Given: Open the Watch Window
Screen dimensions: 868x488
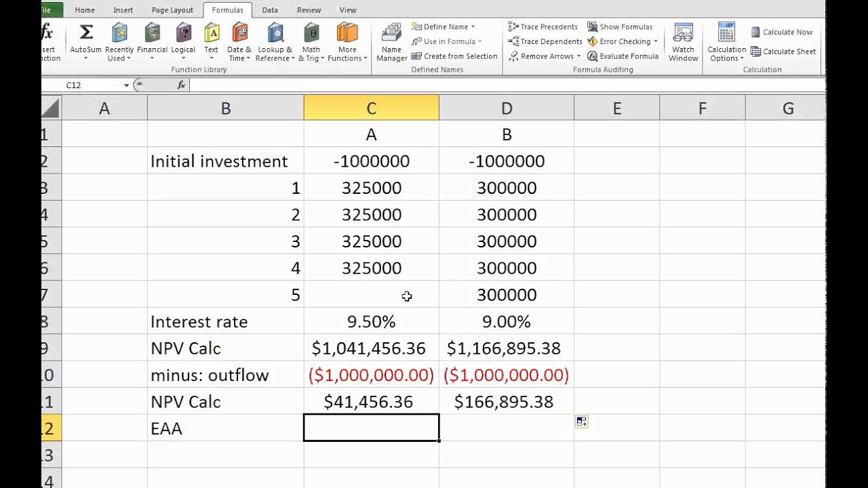Looking at the screenshot, I should click(x=683, y=42).
